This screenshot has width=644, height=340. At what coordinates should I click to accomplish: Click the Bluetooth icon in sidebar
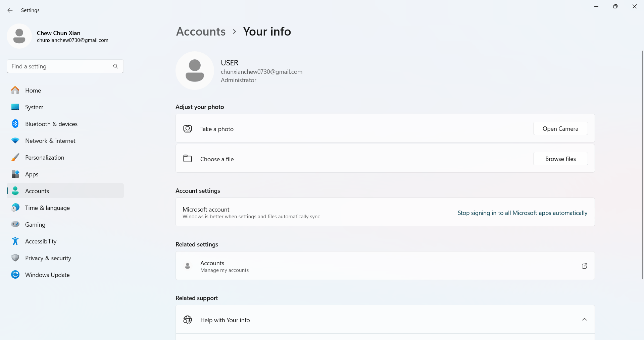pyautogui.click(x=15, y=124)
